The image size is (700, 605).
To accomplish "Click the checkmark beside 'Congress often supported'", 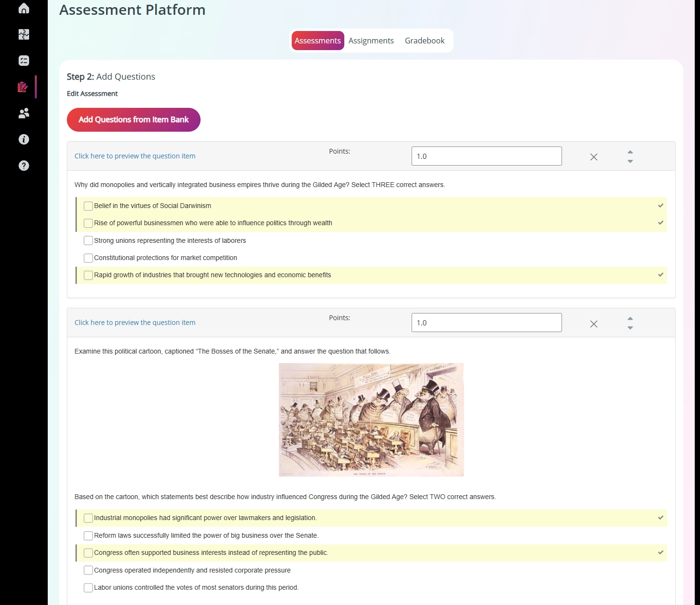I will click(x=661, y=553).
